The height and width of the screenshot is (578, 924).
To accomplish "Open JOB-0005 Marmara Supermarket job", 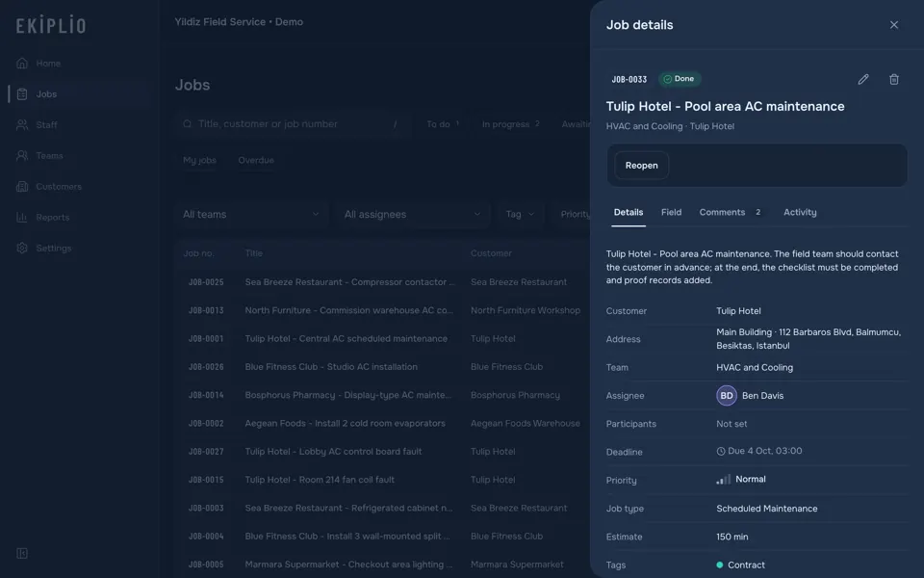I will [x=383, y=565].
